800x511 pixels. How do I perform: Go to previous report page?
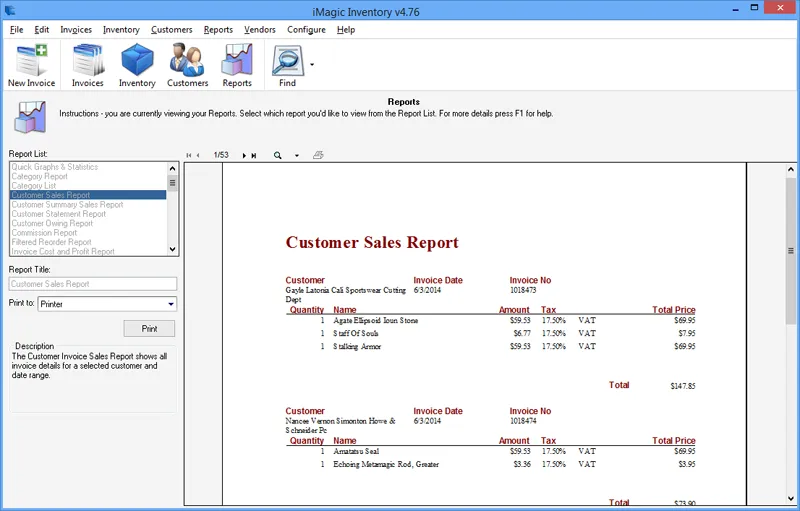click(198, 156)
